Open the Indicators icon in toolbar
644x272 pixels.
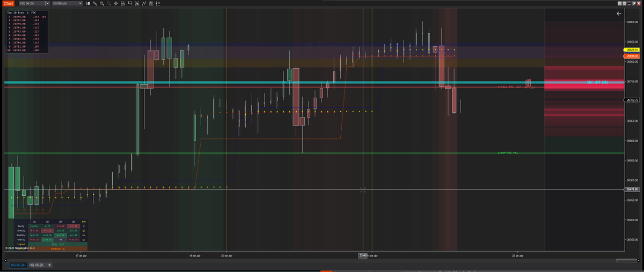(144, 3)
